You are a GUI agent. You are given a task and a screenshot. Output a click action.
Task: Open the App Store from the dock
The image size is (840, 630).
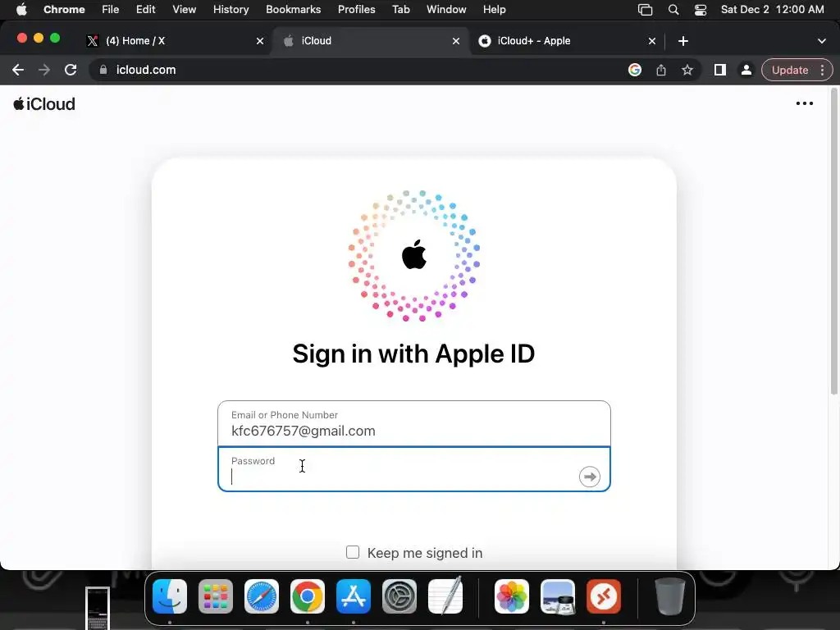(354, 596)
